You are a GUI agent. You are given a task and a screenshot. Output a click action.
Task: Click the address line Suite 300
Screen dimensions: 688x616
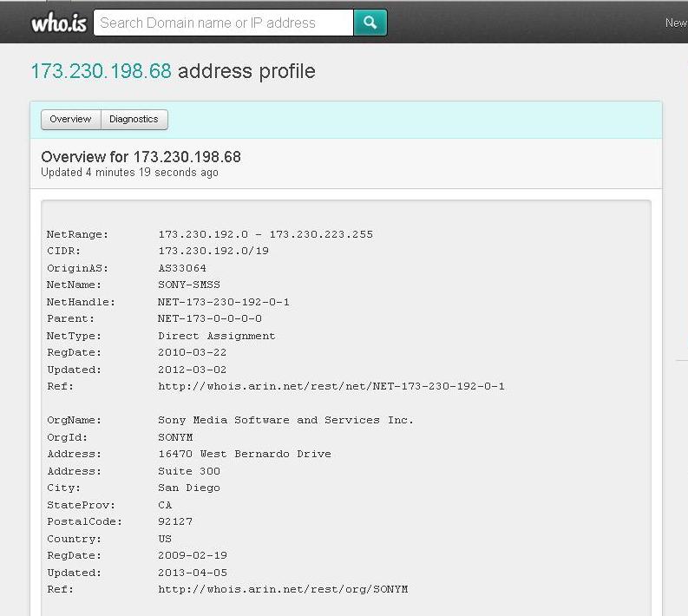pos(189,471)
